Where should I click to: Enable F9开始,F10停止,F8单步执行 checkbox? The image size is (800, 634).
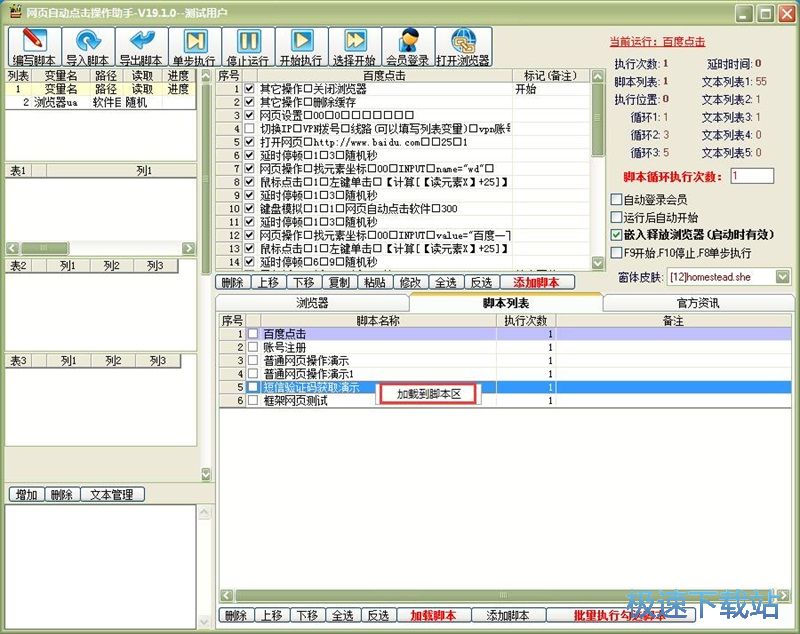pos(616,253)
